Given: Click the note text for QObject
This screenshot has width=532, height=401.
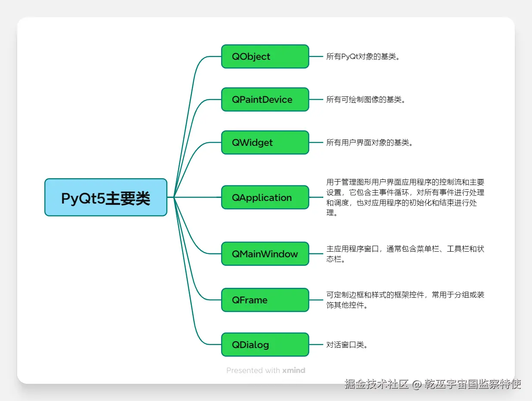Looking at the screenshot, I should [x=363, y=56].
